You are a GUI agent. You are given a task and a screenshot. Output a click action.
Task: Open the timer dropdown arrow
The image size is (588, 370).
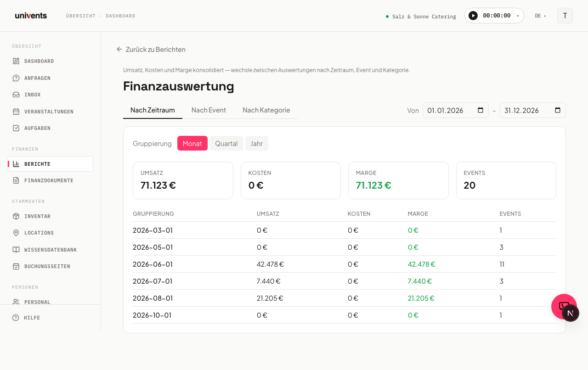pyautogui.click(x=518, y=16)
